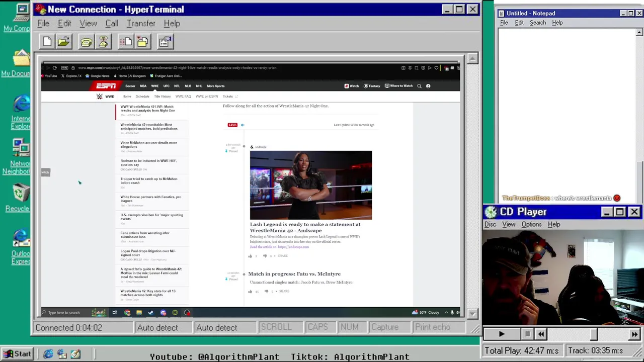
Task: Expand the More Sports menu
Action: 215,86
